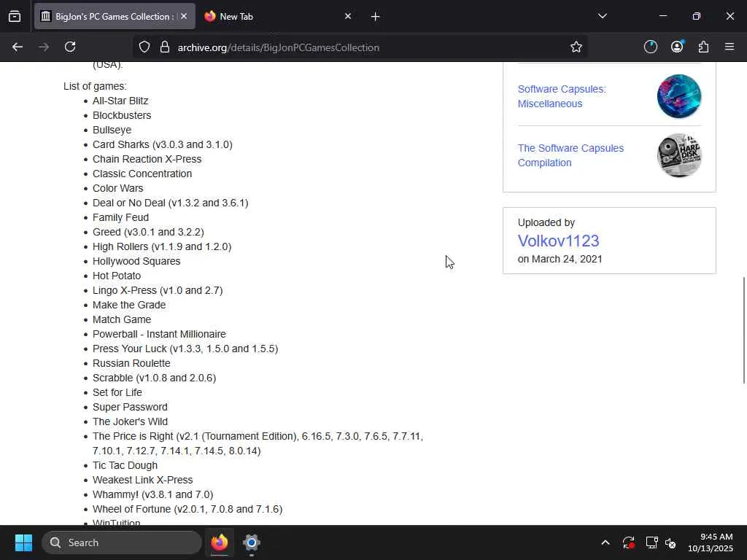Click 'Lingo X-Press (v1.0 and 2.7)' text
Image resolution: width=747 pixels, height=560 pixels.
click(158, 290)
